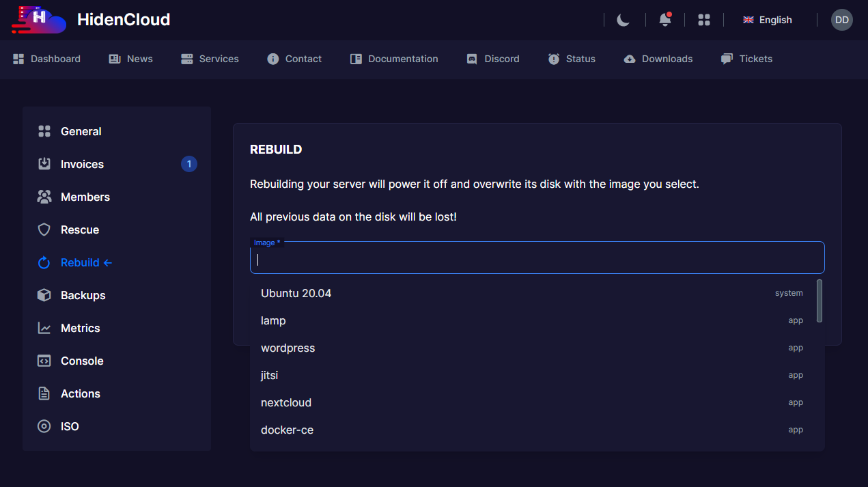Select Ubuntu 20.04 from image list
Screen dimensions: 868x487
click(x=296, y=293)
